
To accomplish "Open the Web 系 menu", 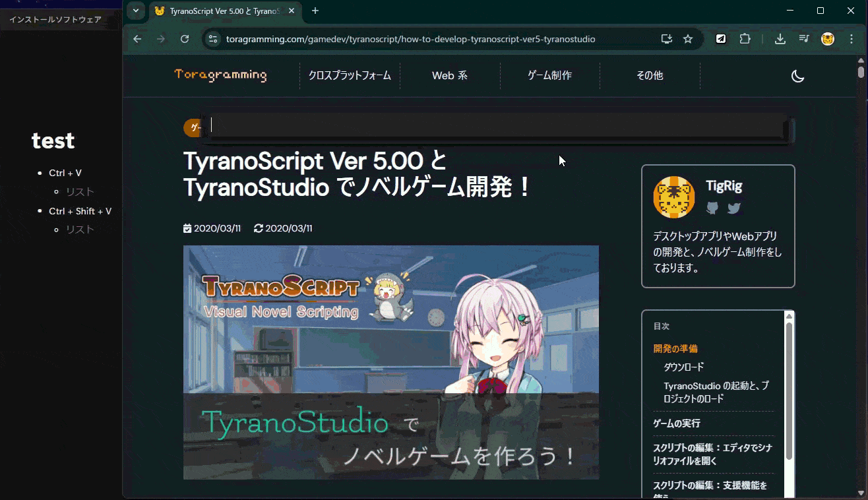I will pyautogui.click(x=450, y=75).
